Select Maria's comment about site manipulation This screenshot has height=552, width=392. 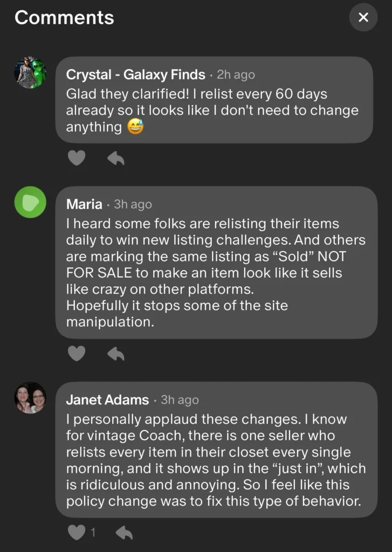[x=216, y=273]
